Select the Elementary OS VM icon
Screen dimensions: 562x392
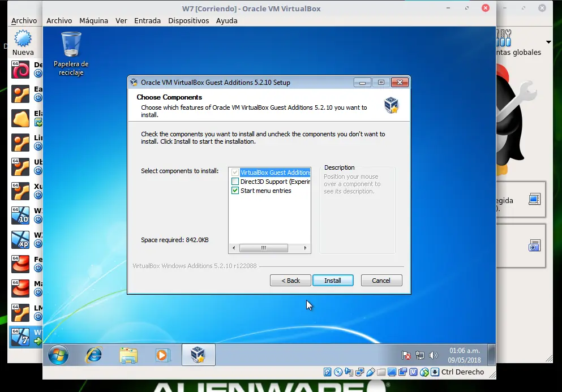[20, 118]
